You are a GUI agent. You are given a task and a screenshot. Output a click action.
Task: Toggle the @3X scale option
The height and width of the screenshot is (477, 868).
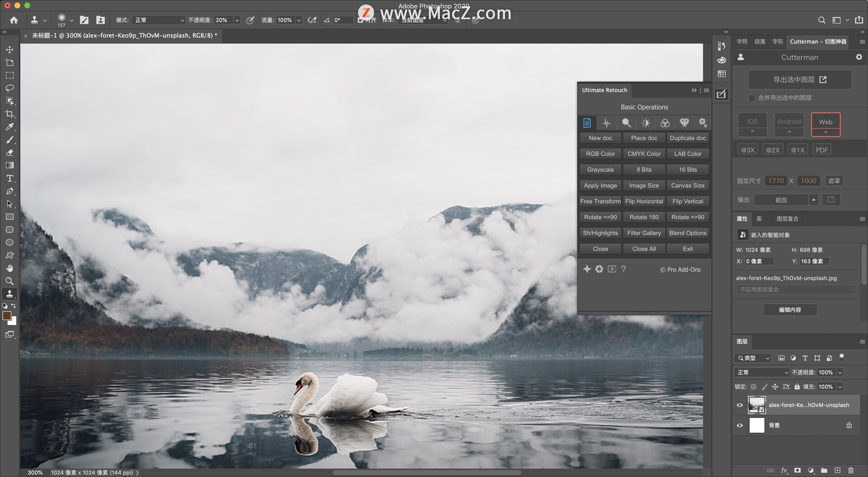[748, 150]
